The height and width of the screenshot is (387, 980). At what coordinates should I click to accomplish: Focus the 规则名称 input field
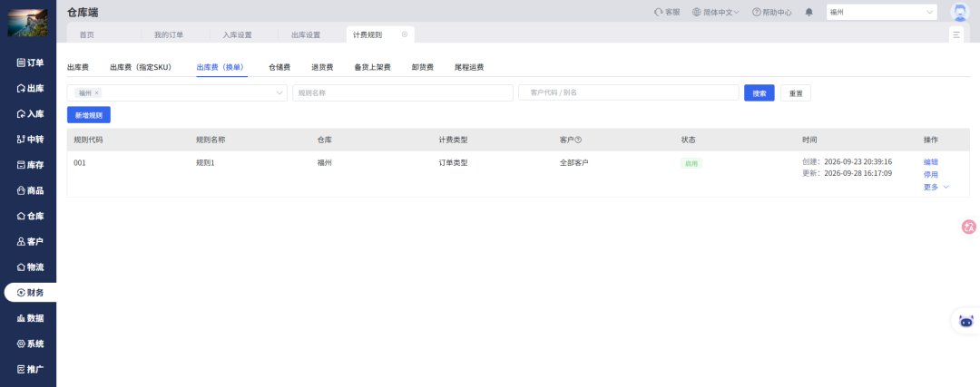[x=403, y=93]
